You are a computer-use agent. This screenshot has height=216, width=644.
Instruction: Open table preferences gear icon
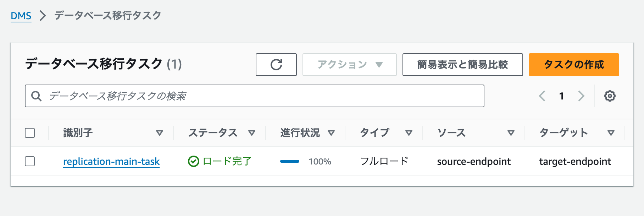click(x=610, y=96)
